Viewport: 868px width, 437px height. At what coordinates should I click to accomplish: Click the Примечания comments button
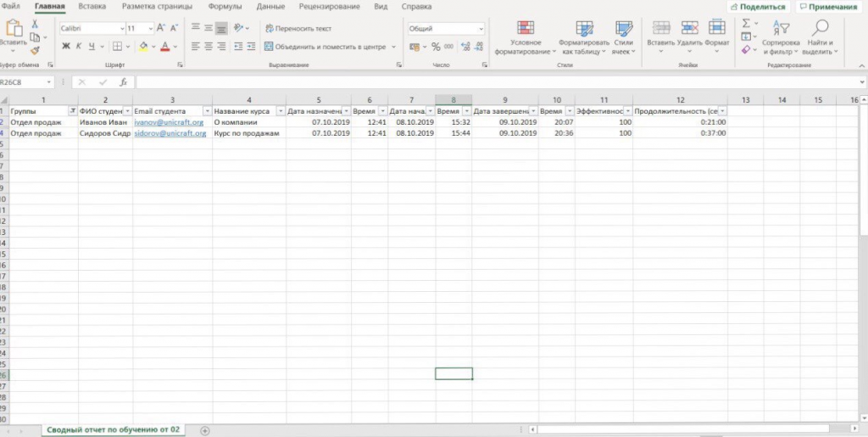(x=828, y=7)
